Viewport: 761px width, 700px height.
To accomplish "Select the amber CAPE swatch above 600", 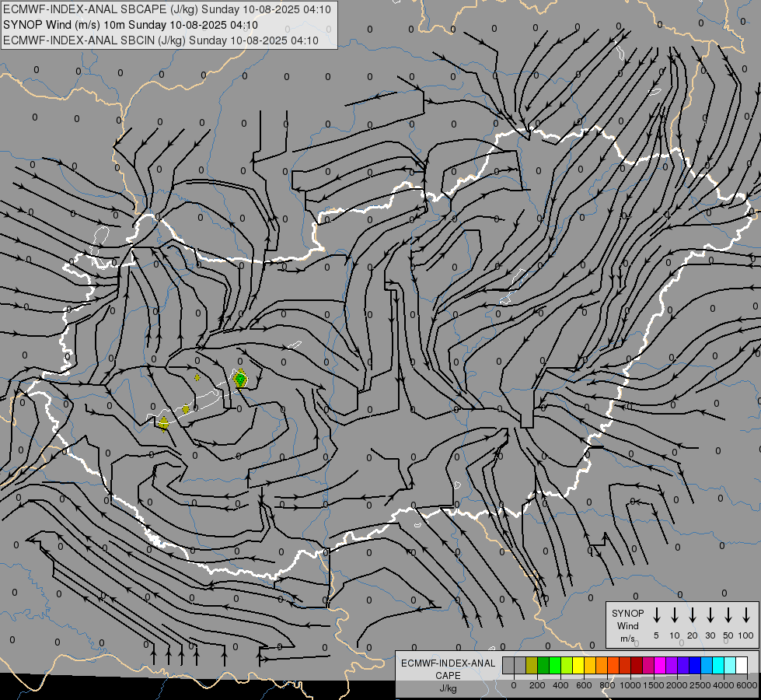I will coord(590,665).
